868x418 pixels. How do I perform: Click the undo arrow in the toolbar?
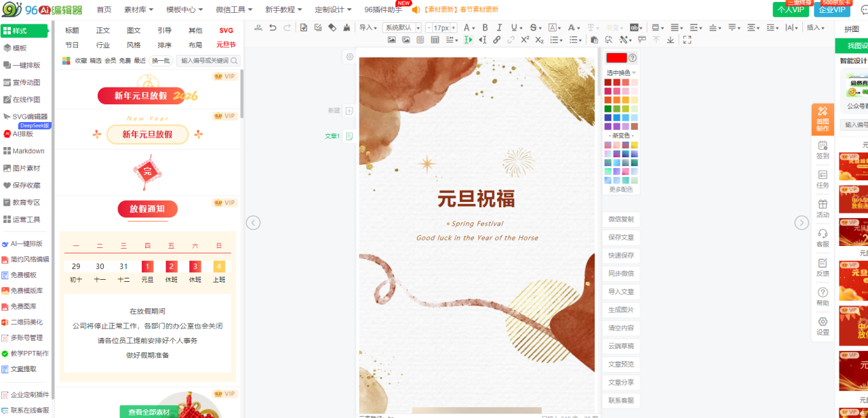click(273, 28)
